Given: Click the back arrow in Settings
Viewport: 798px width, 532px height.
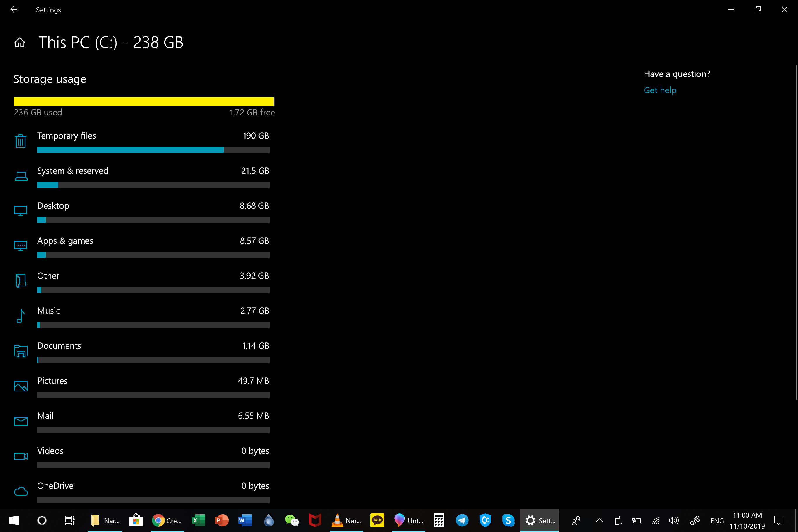Looking at the screenshot, I should click(x=14, y=10).
